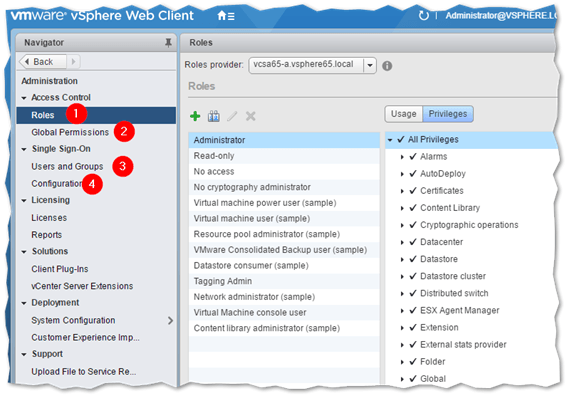567x396 pixels.
Task: Select Content library administrator (sample)
Action: tap(284, 328)
